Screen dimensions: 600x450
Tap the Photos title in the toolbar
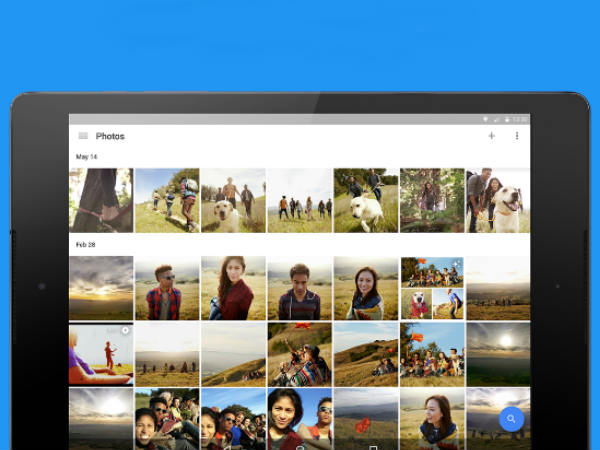(110, 136)
